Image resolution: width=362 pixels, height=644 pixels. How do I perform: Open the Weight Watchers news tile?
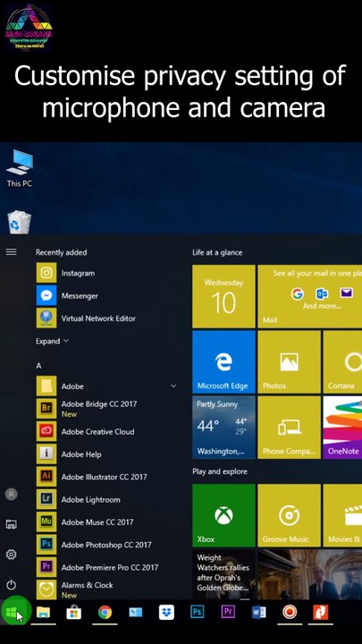click(223, 574)
